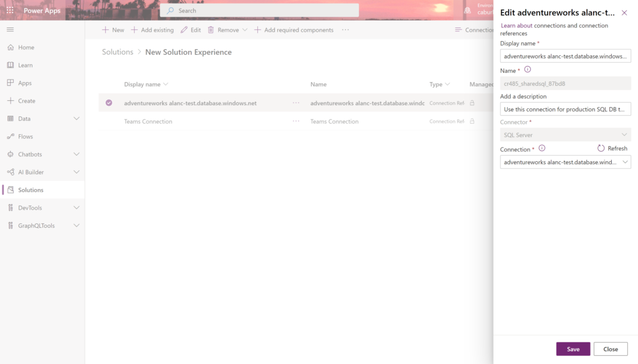This screenshot has height=364, width=638.
Task: Click the Save button
Action: click(x=573, y=349)
